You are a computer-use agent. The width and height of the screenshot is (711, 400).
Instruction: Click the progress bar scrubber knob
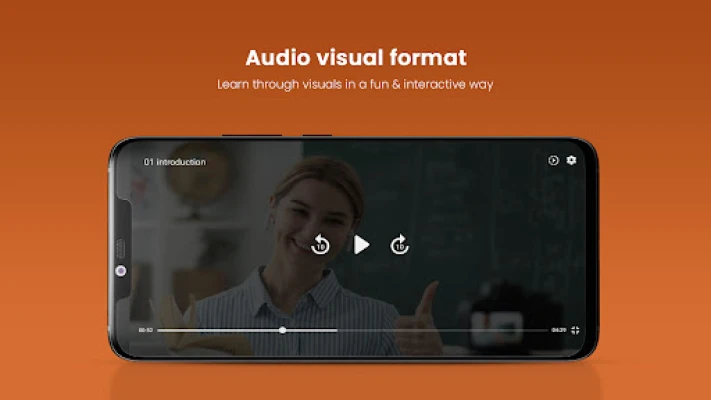pyautogui.click(x=282, y=330)
